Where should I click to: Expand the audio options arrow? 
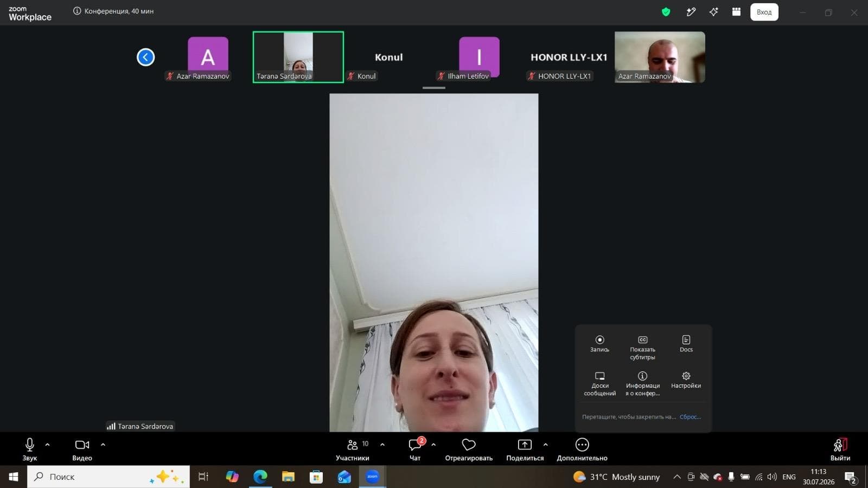47,445
